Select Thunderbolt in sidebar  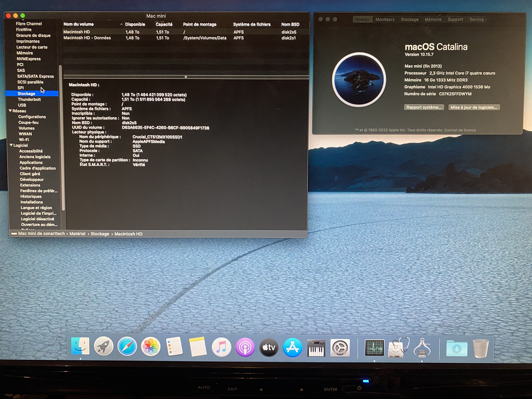coord(29,99)
